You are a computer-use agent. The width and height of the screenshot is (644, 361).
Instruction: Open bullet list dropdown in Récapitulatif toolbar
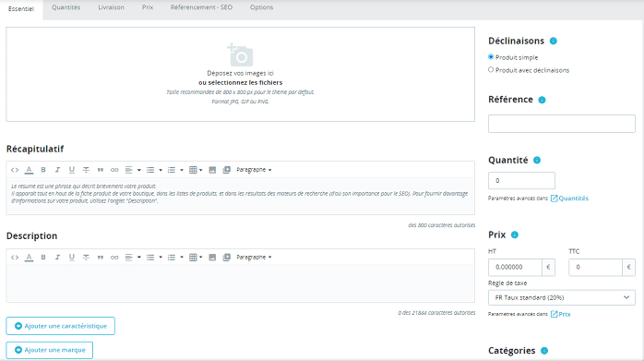pyautogui.click(x=154, y=170)
